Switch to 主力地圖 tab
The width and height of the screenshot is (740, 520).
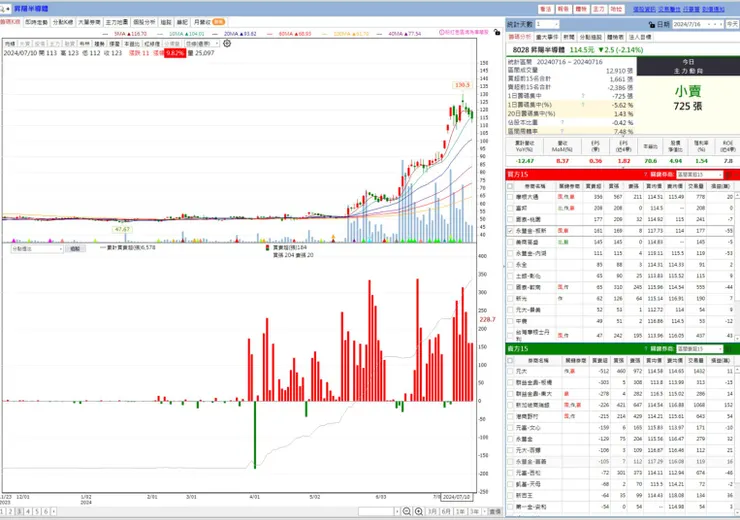[x=117, y=22]
